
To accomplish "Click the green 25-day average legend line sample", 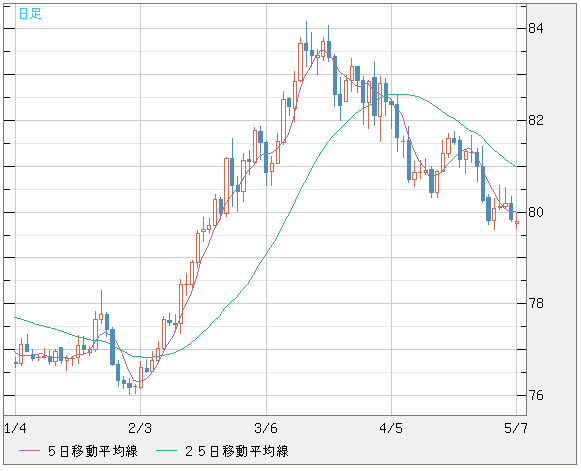I will tap(166, 451).
